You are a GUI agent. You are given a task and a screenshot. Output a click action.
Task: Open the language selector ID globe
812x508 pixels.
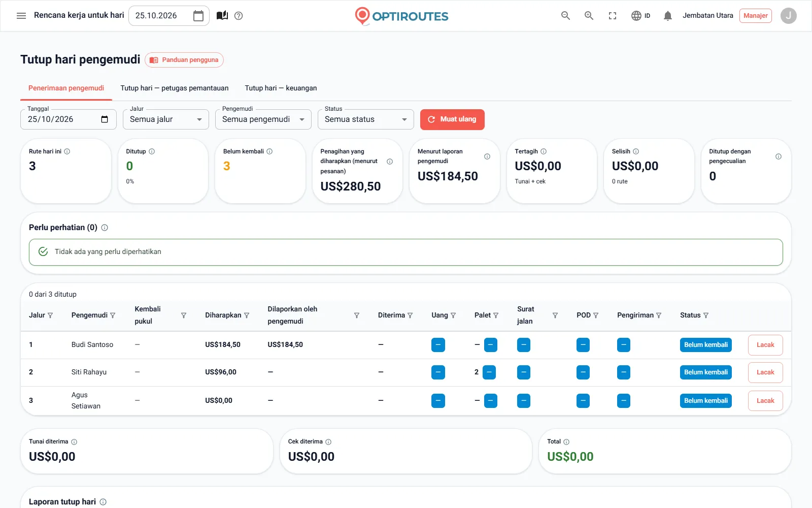click(640, 16)
